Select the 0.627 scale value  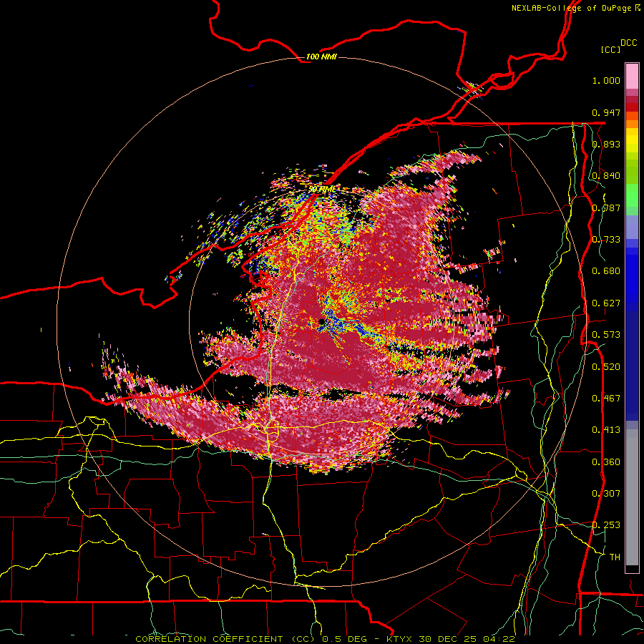tap(606, 303)
